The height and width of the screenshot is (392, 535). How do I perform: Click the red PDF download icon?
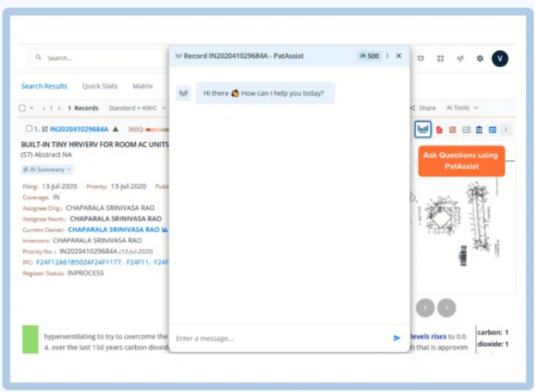[x=439, y=130]
